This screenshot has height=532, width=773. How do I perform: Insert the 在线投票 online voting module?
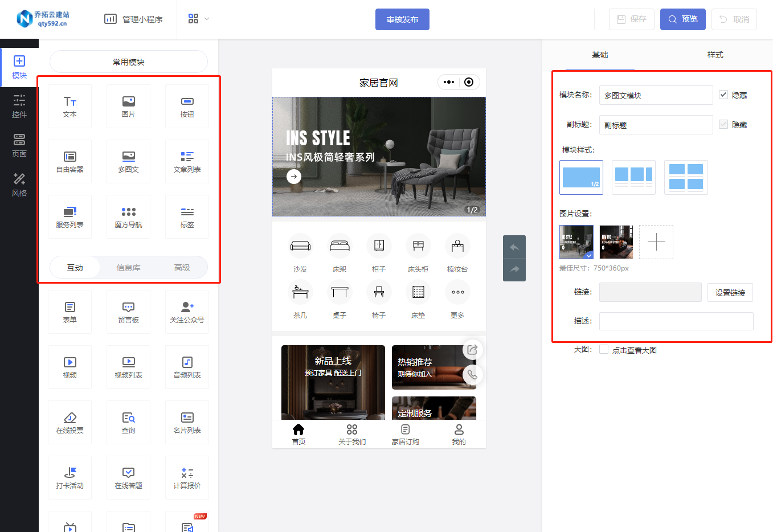click(x=69, y=423)
